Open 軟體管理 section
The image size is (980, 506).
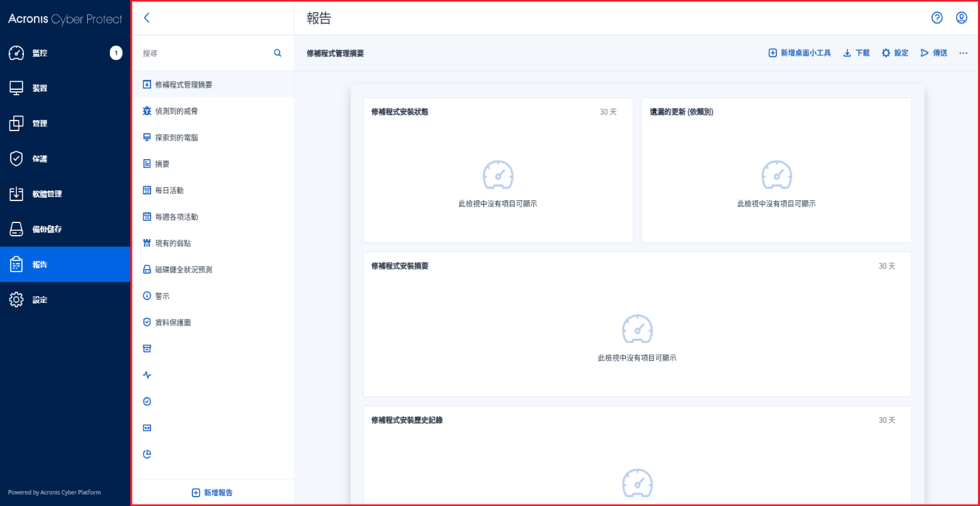pos(65,194)
